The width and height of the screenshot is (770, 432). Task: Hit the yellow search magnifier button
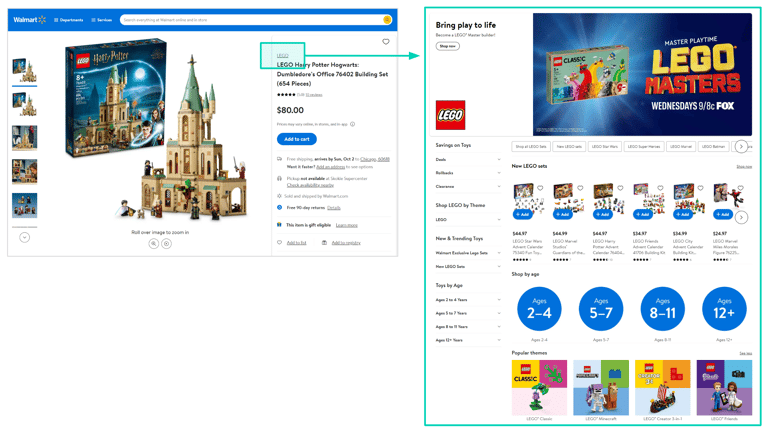[387, 20]
